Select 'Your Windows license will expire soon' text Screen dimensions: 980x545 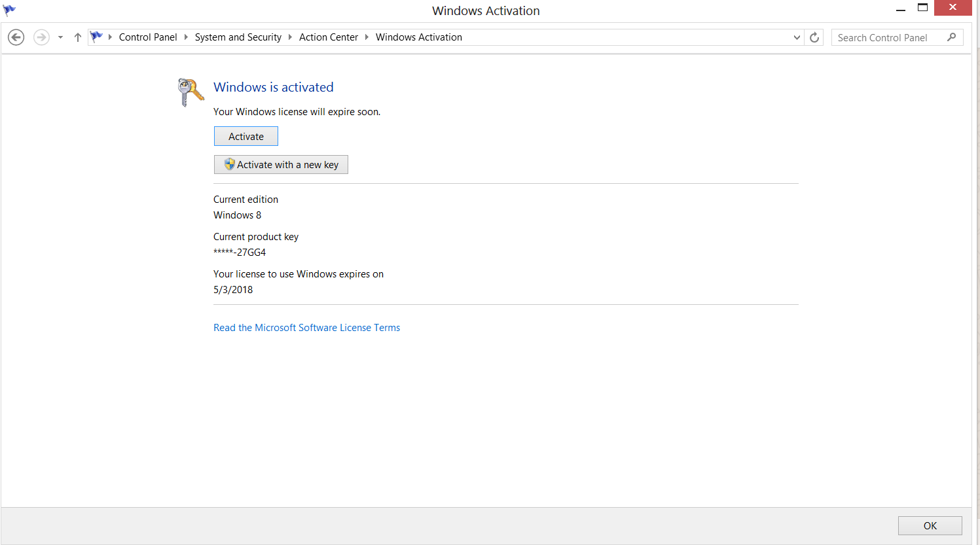tap(297, 112)
